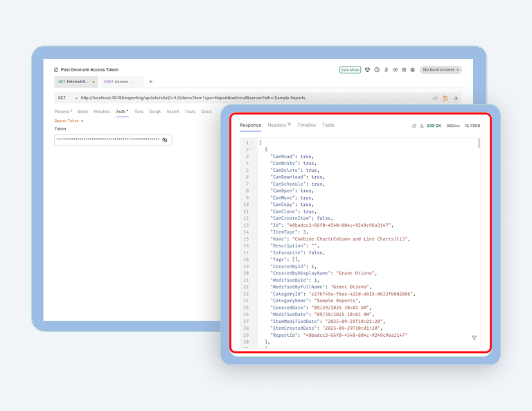Click "CreatedByDisplayName": "Grant Otieno" line
This screenshot has width=532, height=411.
[323, 273]
